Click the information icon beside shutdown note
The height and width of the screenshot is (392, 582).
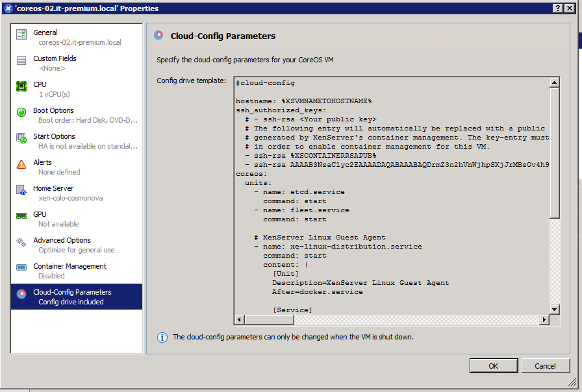(162, 337)
